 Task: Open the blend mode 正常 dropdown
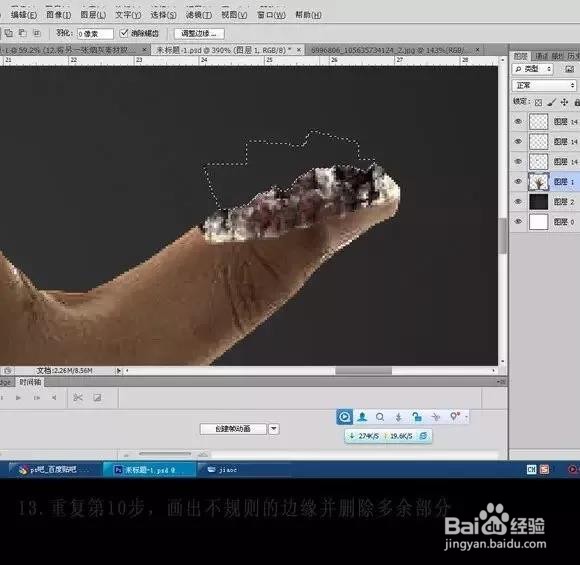point(544,85)
